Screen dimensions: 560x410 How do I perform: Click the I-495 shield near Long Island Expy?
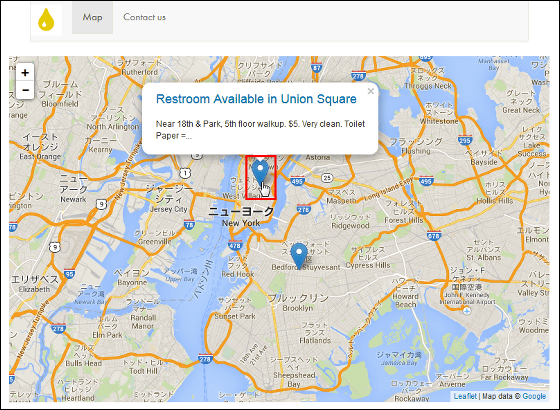click(426, 181)
